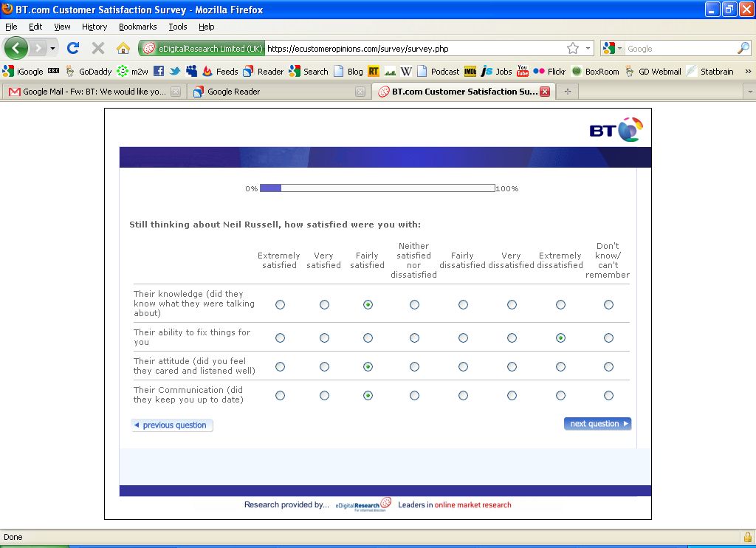Click the survey progress bar
Image resolution: width=756 pixels, height=548 pixels.
click(377, 188)
